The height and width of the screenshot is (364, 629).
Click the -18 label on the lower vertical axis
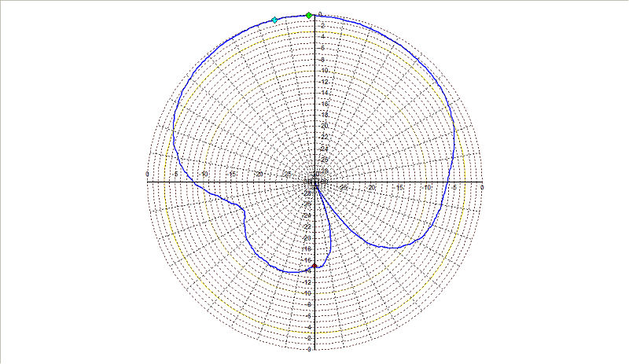tap(307, 249)
